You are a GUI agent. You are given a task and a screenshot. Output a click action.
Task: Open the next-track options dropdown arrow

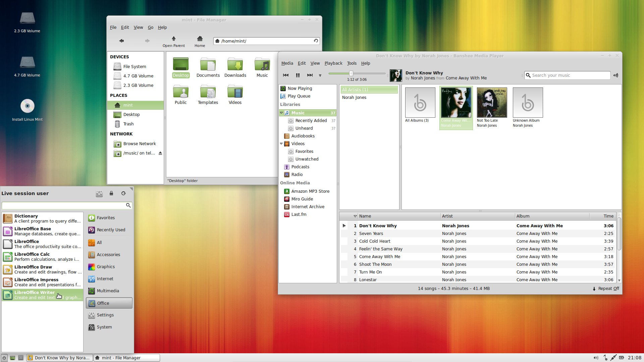(320, 76)
